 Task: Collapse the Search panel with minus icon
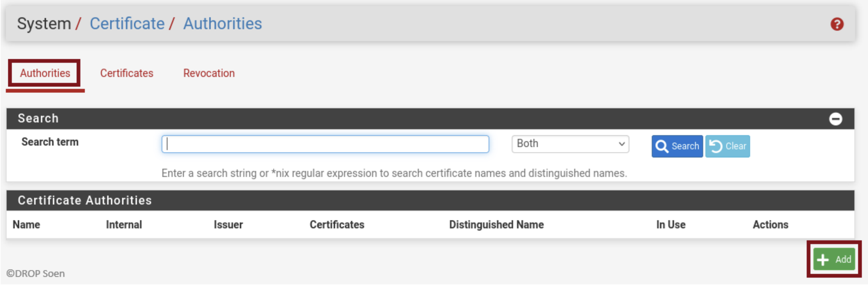pos(835,119)
